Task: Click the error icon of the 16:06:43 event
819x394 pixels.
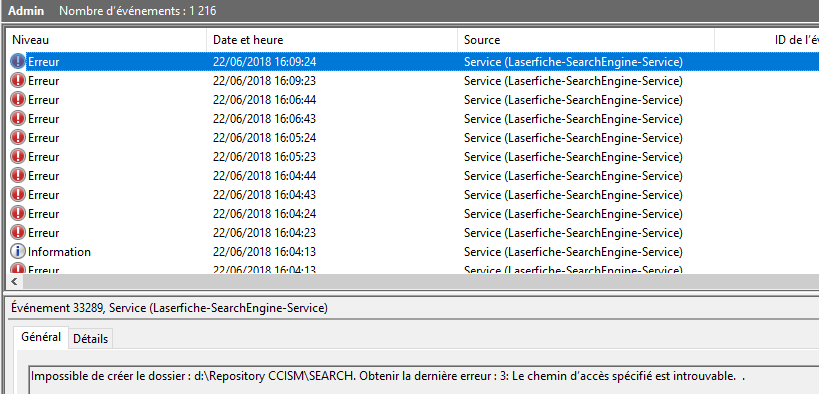Action: click(18, 119)
